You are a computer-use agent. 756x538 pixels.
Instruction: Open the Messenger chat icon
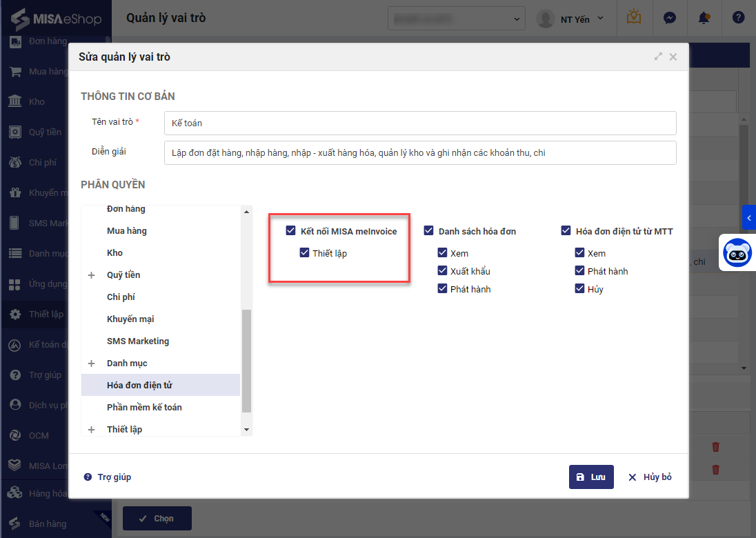tap(669, 19)
